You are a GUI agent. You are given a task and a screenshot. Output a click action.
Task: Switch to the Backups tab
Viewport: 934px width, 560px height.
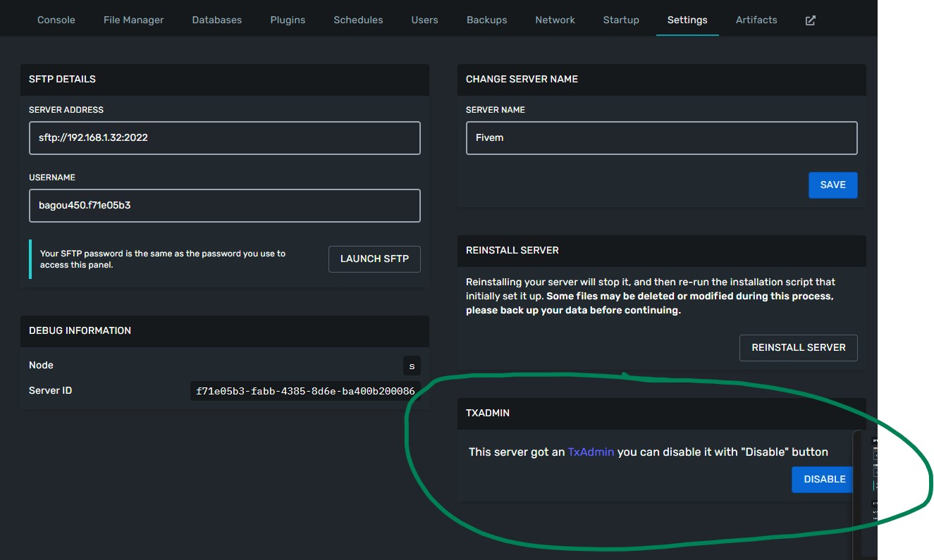pyautogui.click(x=487, y=20)
